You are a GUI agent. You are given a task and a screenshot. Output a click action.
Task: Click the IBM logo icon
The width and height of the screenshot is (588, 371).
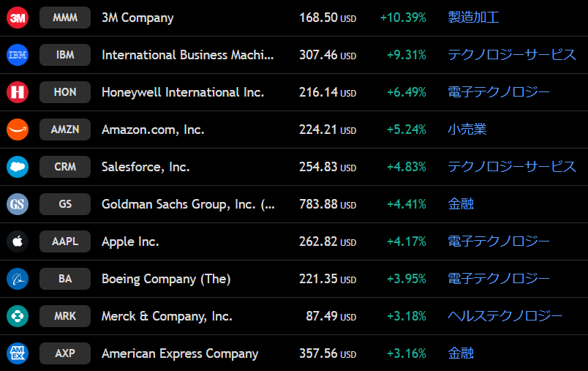18,55
